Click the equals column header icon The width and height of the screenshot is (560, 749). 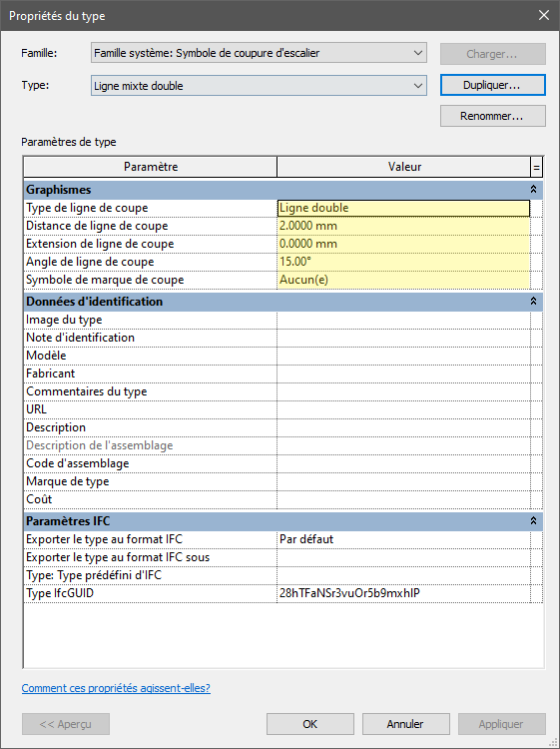[x=537, y=167]
